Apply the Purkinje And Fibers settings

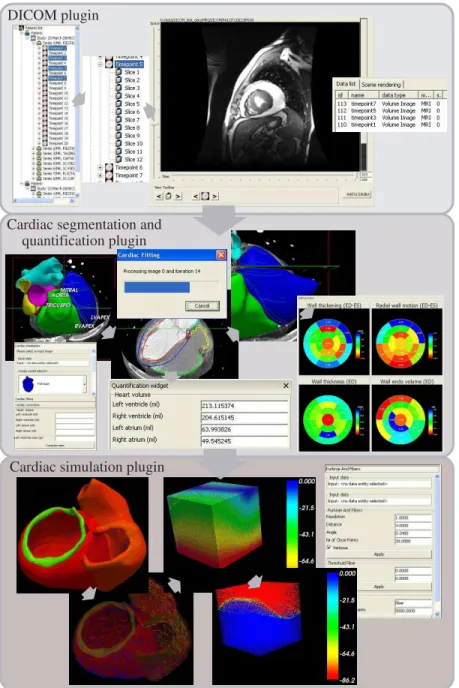click(x=379, y=555)
